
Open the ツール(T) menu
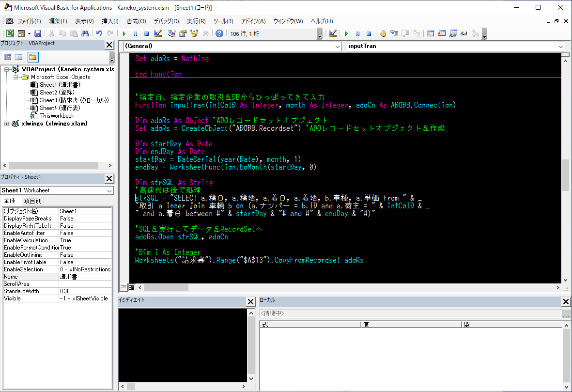coord(223,21)
